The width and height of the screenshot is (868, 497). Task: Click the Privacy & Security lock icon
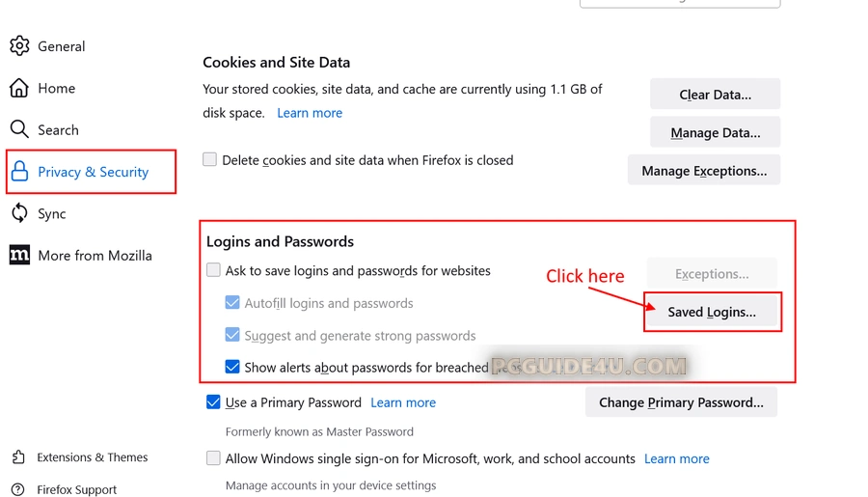[19, 172]
